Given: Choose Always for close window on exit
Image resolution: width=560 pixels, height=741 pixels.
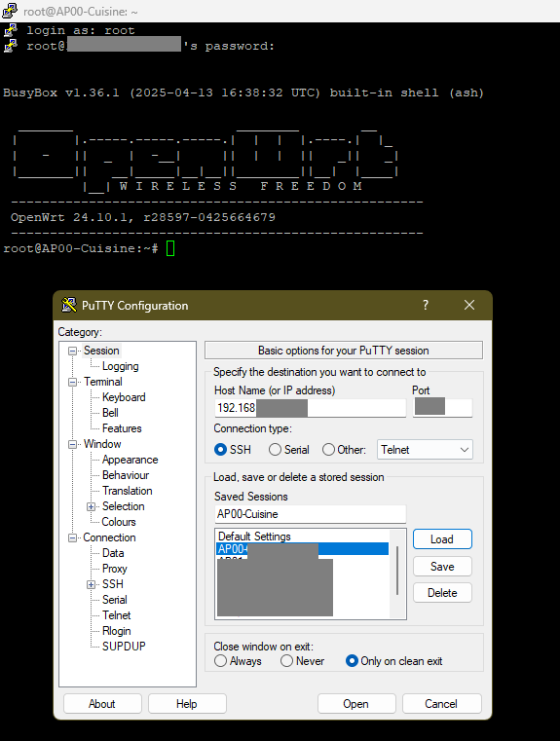Looking at the screenshot, I should (221, 660).
